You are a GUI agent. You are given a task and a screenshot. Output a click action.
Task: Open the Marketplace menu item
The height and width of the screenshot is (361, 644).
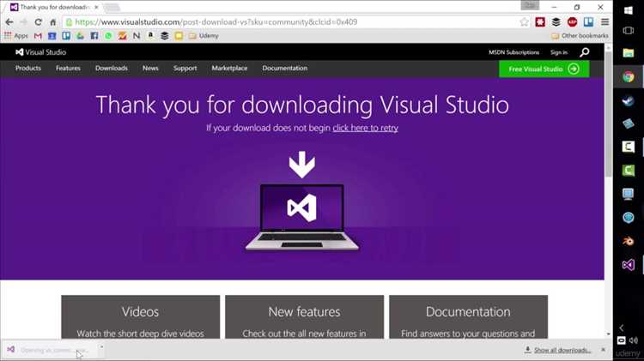229,68
